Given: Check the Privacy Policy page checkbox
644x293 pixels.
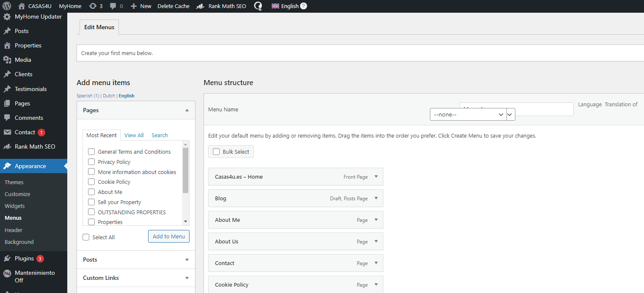Looking at the screenshot, I should click(91, 162).
